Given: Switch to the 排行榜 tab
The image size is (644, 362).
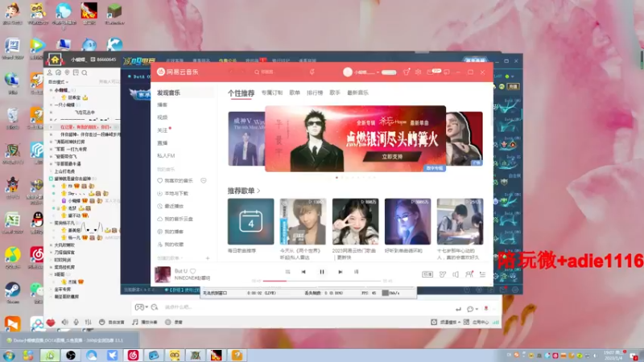Looking at the screenshot, I should pyautogui.click(x=315, y=93).
